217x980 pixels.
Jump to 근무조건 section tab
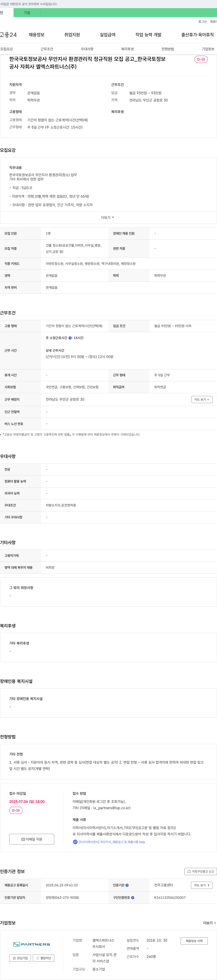point(47,49)
